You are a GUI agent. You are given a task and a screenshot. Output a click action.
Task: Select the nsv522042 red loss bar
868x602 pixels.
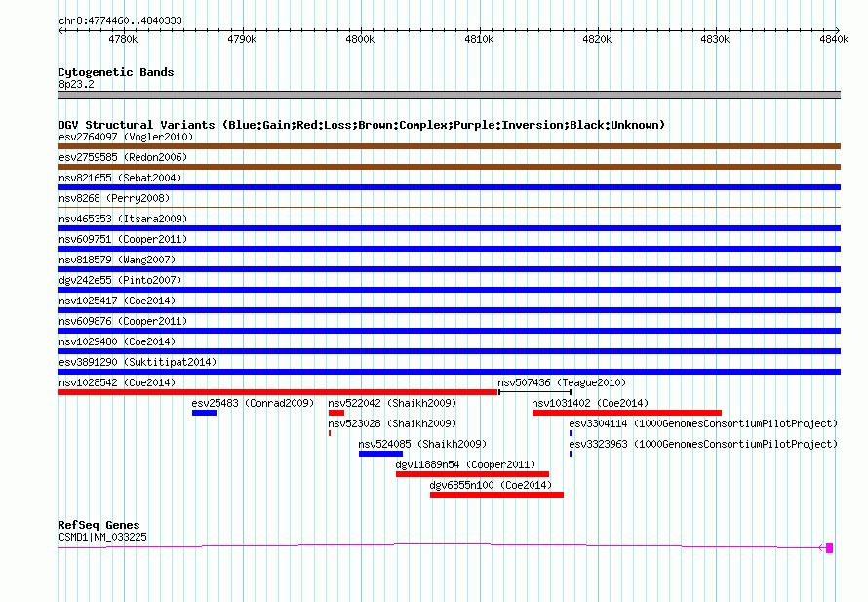click(x=336, y=413)
